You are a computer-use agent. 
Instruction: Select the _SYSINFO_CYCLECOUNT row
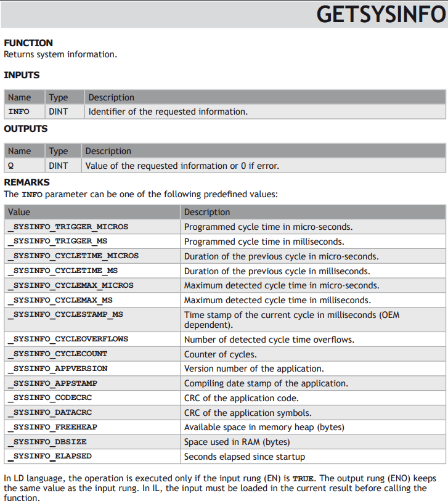[225, 354]
